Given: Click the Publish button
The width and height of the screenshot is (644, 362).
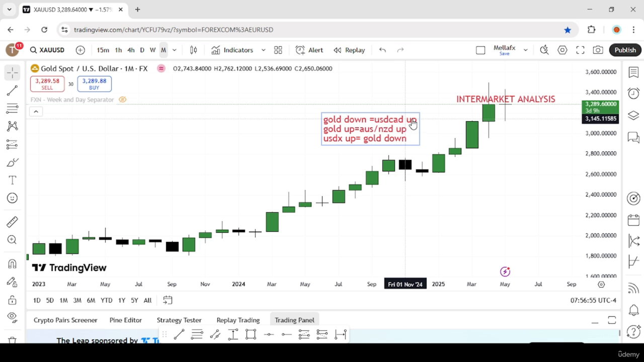Looking at the screenshot, I should click(x=625, y=50).
